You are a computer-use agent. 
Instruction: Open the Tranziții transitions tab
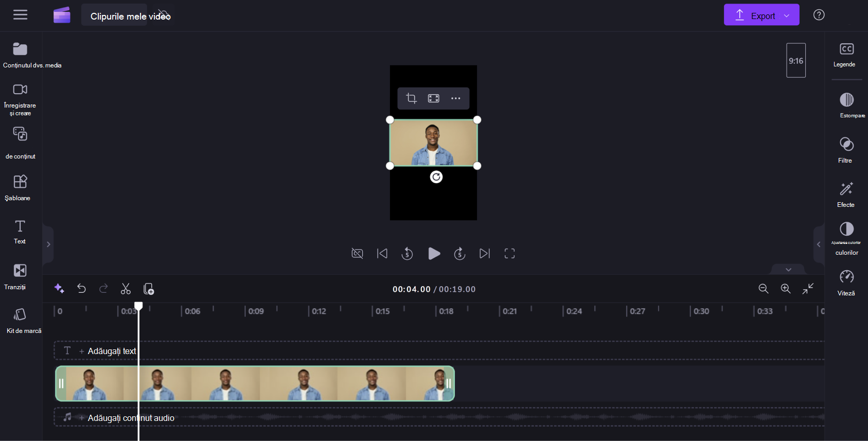tap(20, 276)
